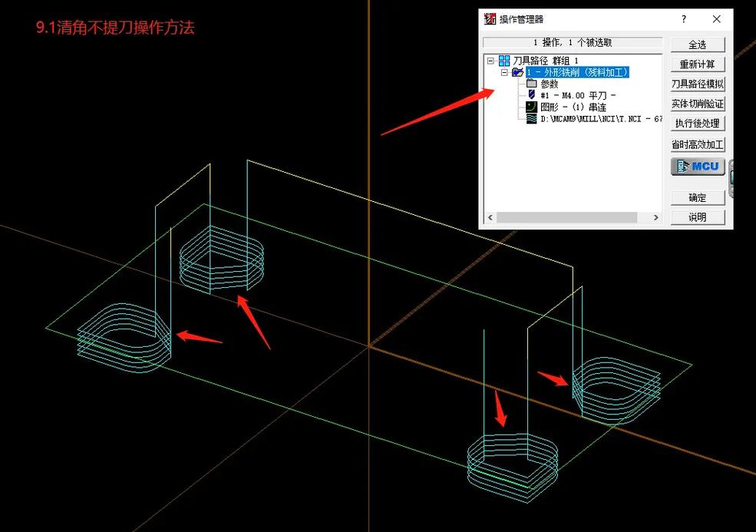Click the operation folder icon for 外形铣削
Screen dimensions: 756x532
[x=518, y=72]
